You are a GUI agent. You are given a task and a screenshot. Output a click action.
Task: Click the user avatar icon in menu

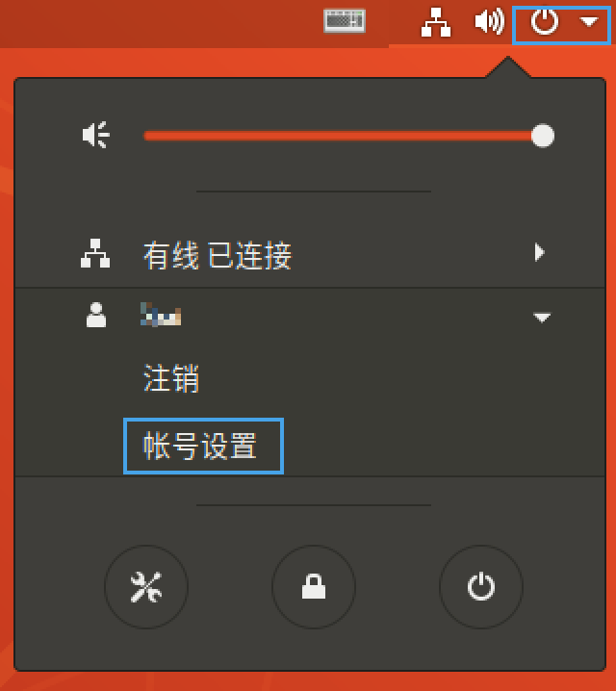pos(96,315)
